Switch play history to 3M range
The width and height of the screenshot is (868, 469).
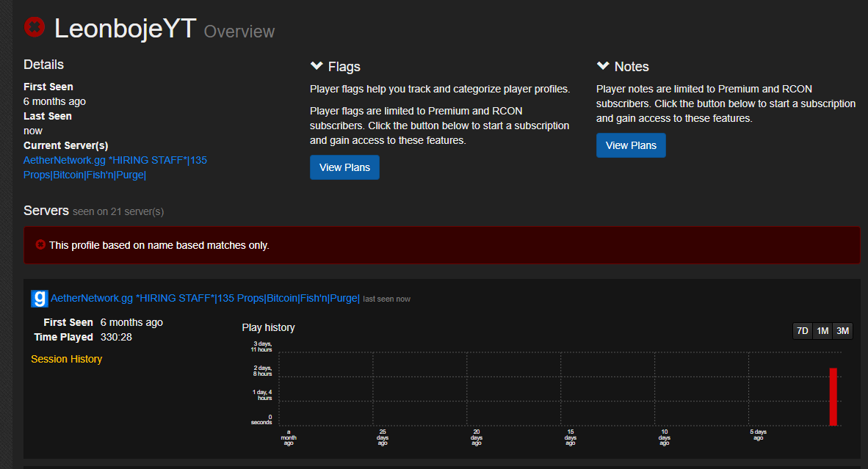[842, 331]
